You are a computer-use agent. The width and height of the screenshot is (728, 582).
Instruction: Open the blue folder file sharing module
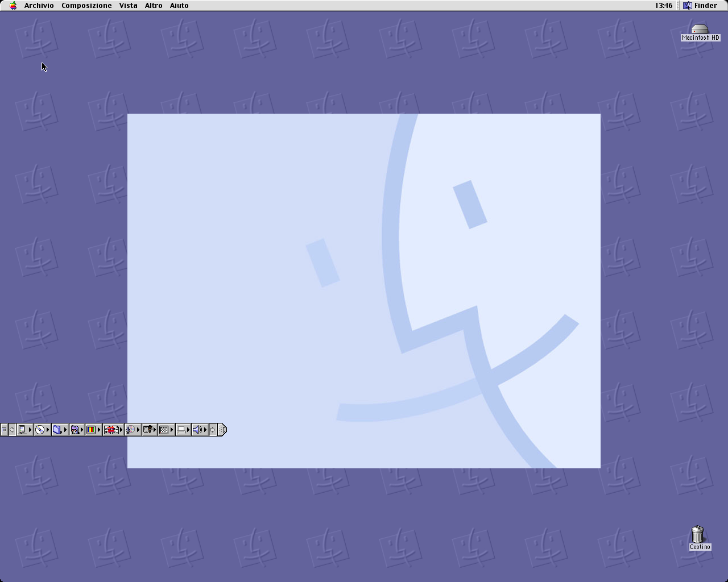pos(60,430)
